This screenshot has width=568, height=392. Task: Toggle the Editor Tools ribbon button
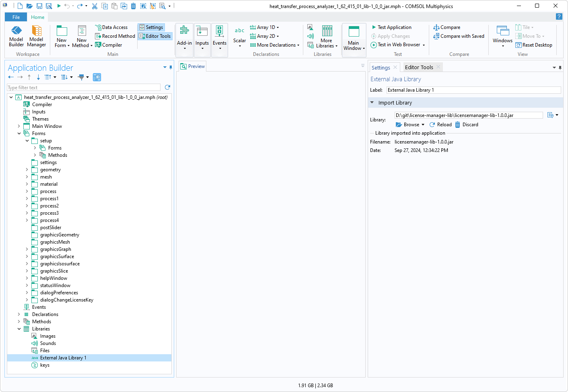(155, 36)
